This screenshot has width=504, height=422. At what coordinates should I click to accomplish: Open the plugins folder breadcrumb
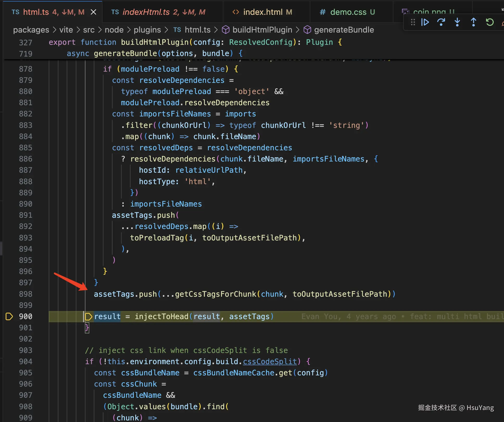[x=147, y=30]
